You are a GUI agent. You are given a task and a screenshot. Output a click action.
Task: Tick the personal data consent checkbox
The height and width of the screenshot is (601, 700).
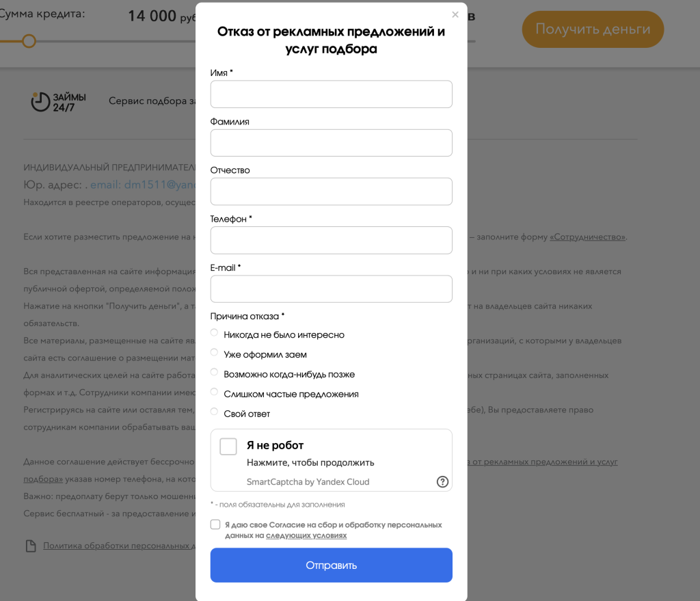(x=215, y=524)
